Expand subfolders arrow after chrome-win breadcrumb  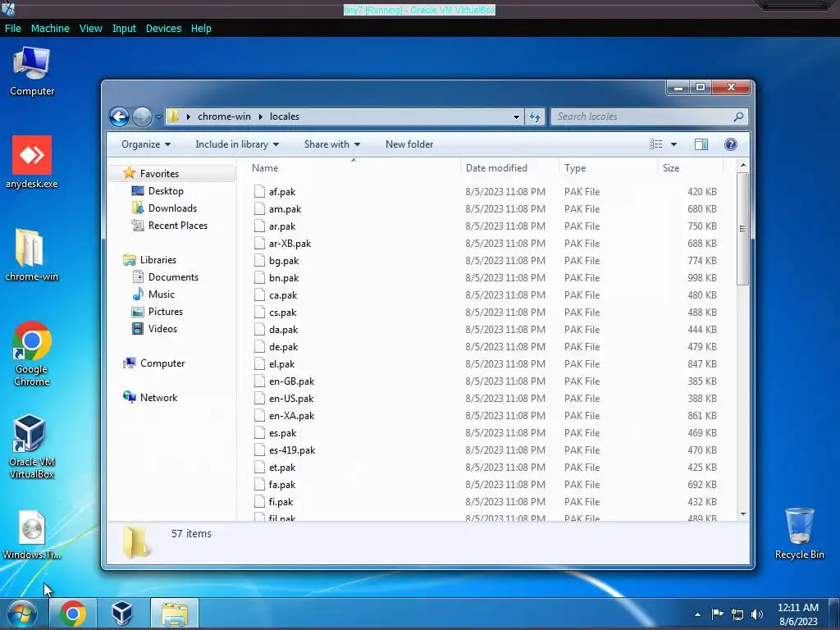tap(260, 116)
